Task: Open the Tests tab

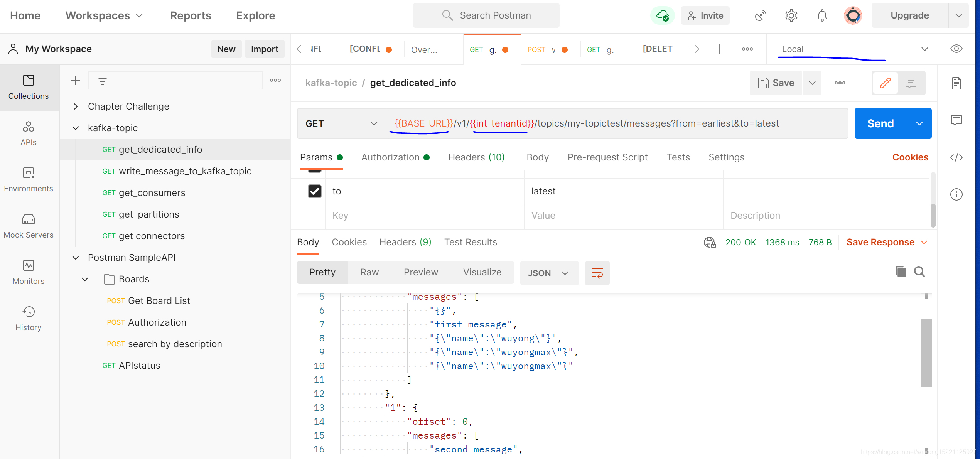Action: [x=678, y=157]
